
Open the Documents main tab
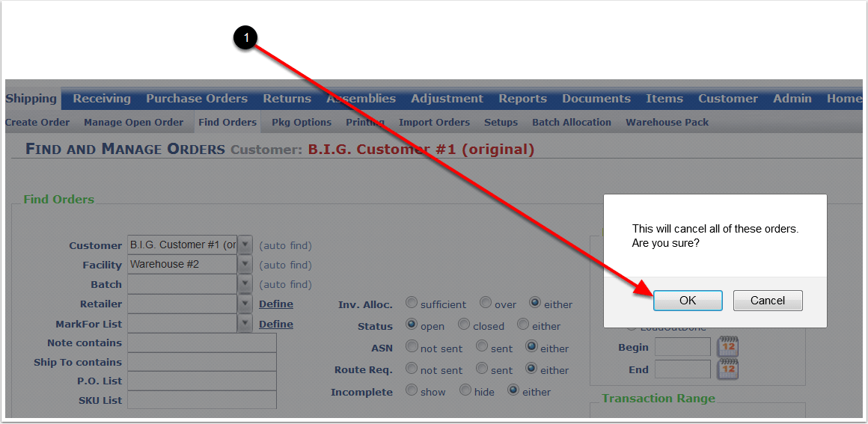point(596,99)
